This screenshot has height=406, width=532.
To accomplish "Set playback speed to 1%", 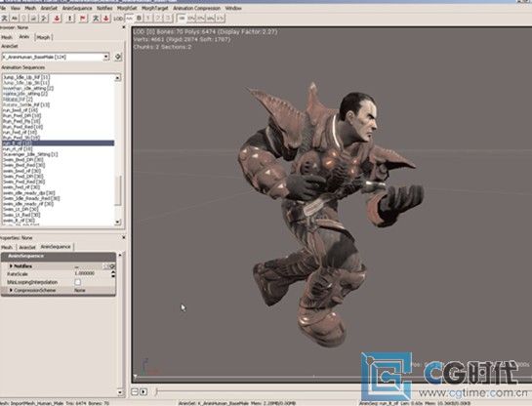I will [221, 19].
